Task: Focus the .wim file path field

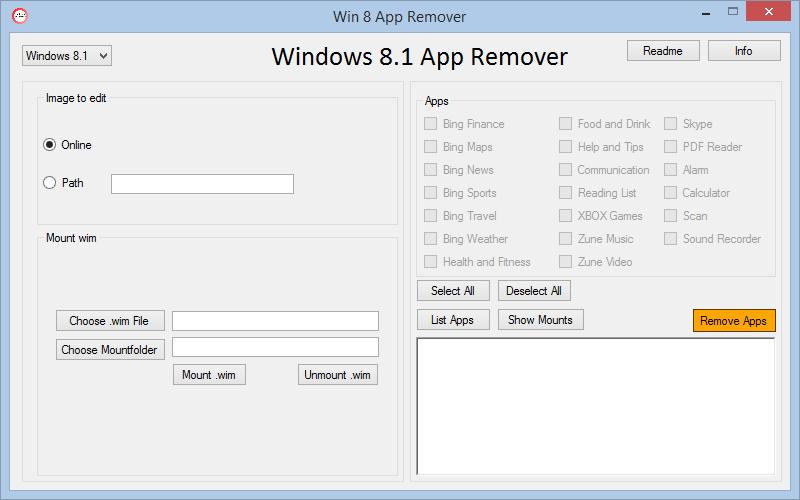Action: (x=276, y=321)
